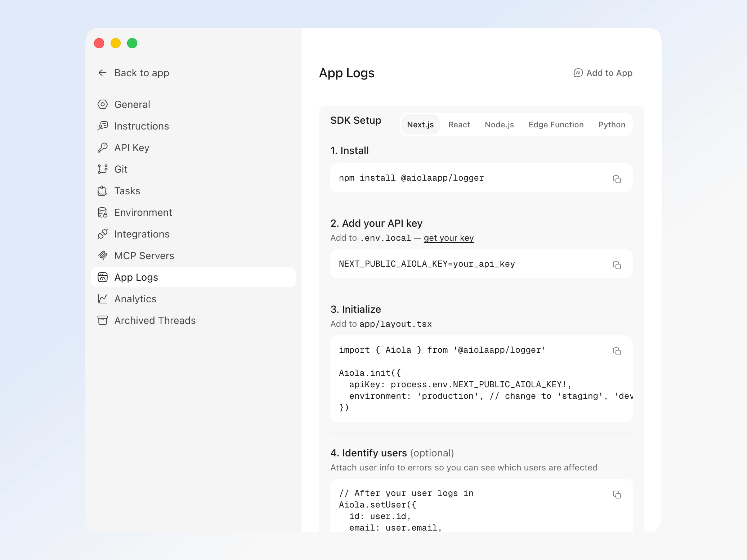Copy the npm install command

pos(617,179)
